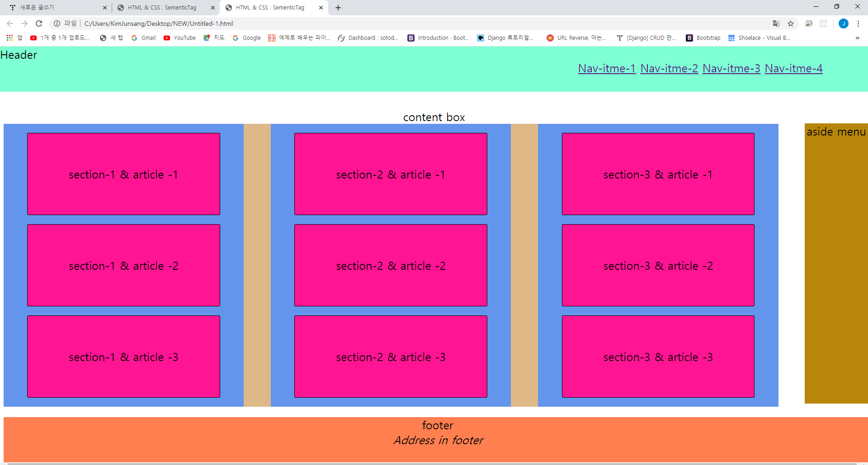Click the media control icon near address bar

click(809, 23)
